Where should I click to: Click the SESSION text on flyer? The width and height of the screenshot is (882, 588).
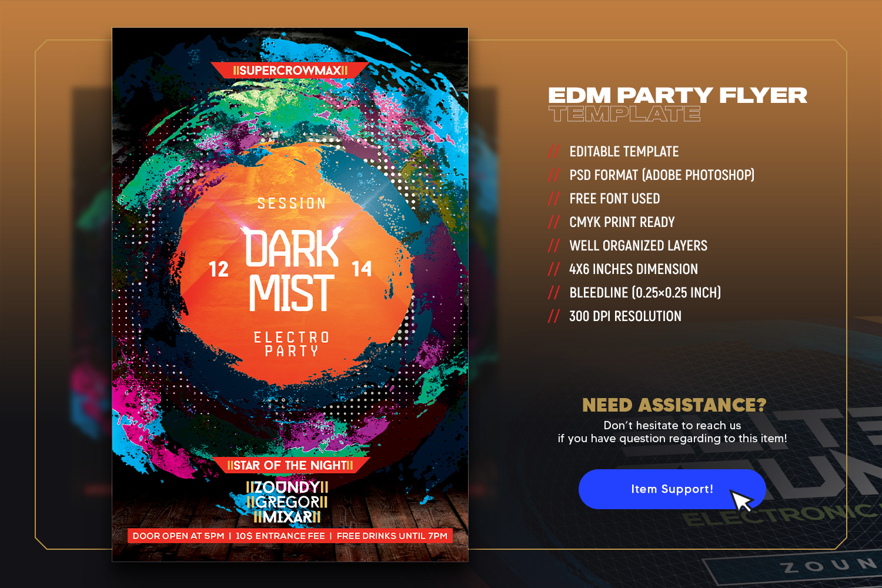click(x=292, y=203)
